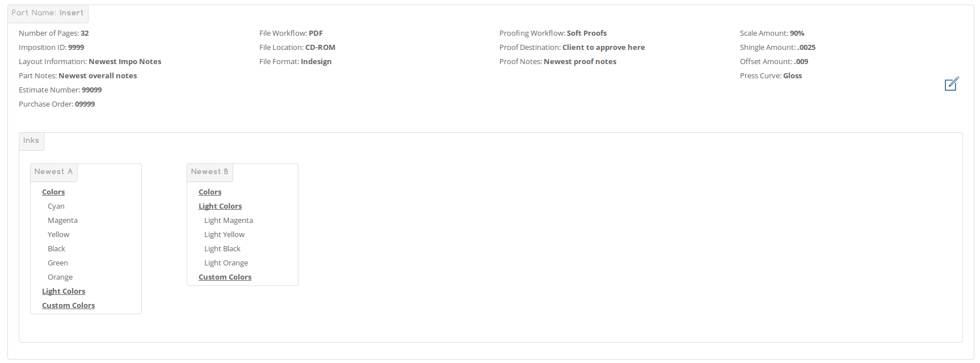Select the Cyan ink entry

[x=56, y=206]
